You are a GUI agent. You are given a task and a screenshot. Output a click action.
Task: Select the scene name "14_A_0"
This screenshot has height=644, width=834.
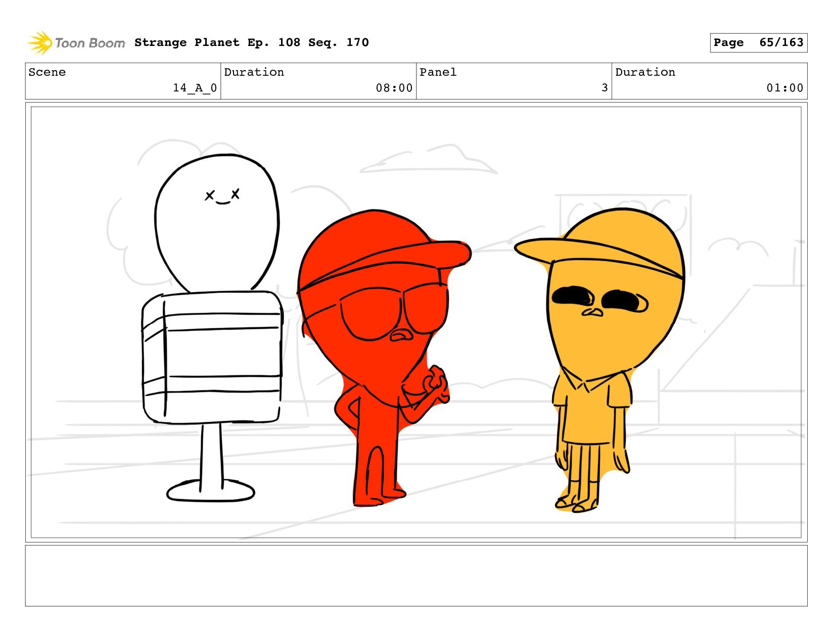pyautogui.click(x=195, y=88)
